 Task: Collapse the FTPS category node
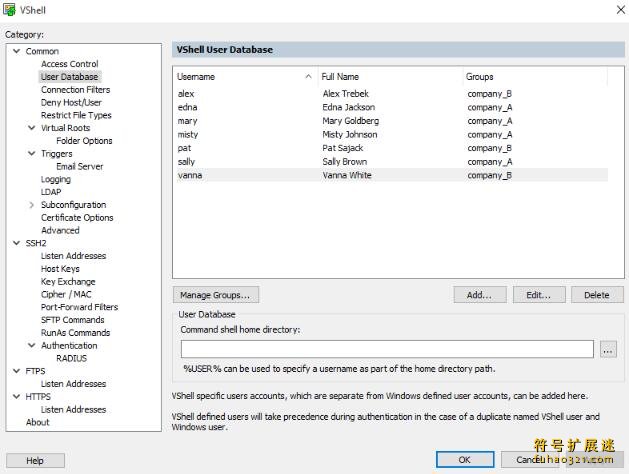pyautogui.click(x=16, y=371)
